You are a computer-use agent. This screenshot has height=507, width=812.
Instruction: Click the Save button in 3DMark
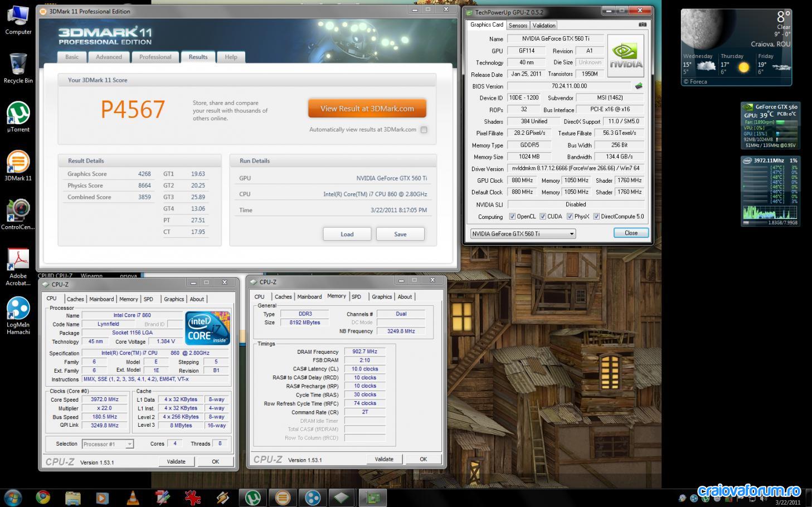click(400, 234)
